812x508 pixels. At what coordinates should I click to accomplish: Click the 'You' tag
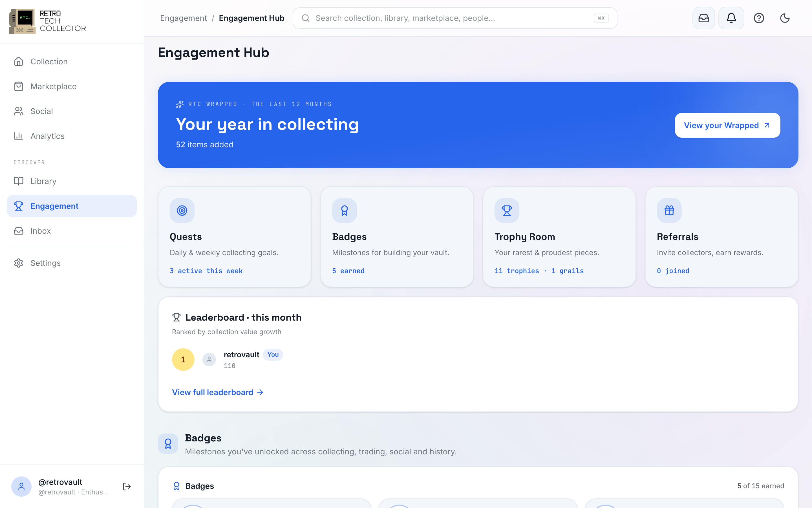point(273,354)
